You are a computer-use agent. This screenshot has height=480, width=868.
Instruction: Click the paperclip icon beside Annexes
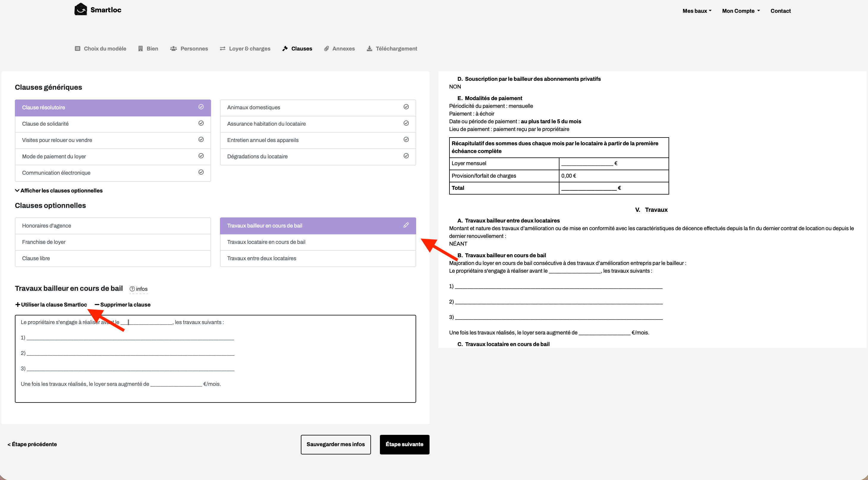click(x=326, y=48)
